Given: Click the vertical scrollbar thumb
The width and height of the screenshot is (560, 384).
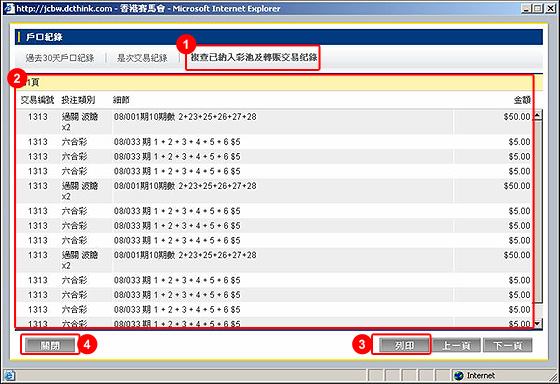Looking at the screenshot, I should click(538, 212).
